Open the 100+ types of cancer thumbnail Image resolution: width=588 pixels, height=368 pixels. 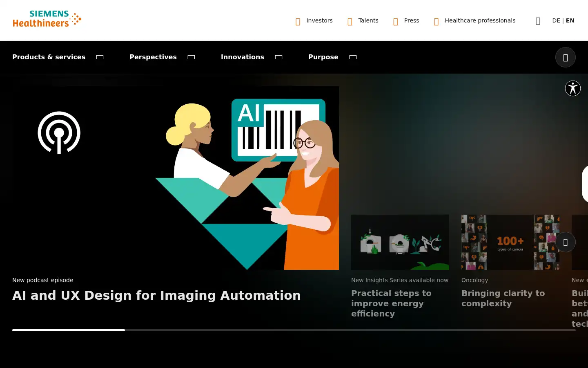(x=510, y=242)
